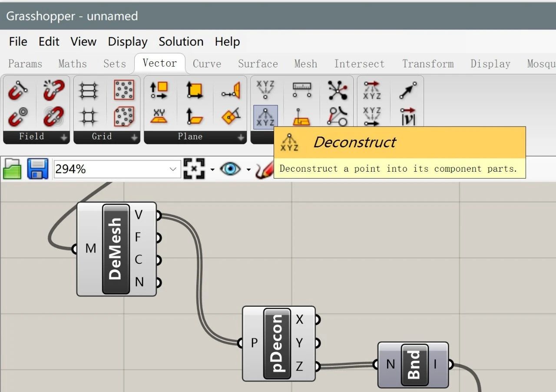Switch to the Curve tab
Image resolution: width=556 pixels, height=392 pixels.
click(207, 64)
